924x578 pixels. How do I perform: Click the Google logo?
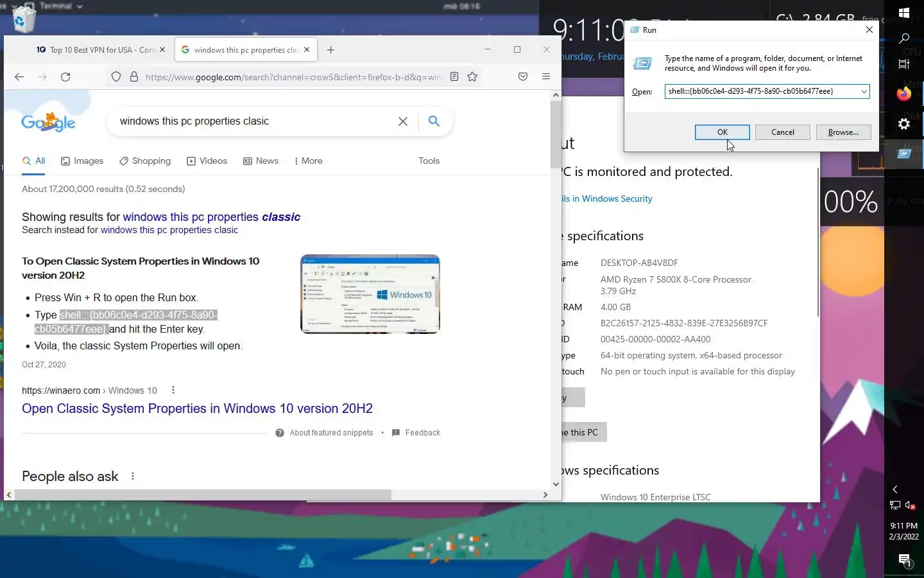[x=48, y=121]
